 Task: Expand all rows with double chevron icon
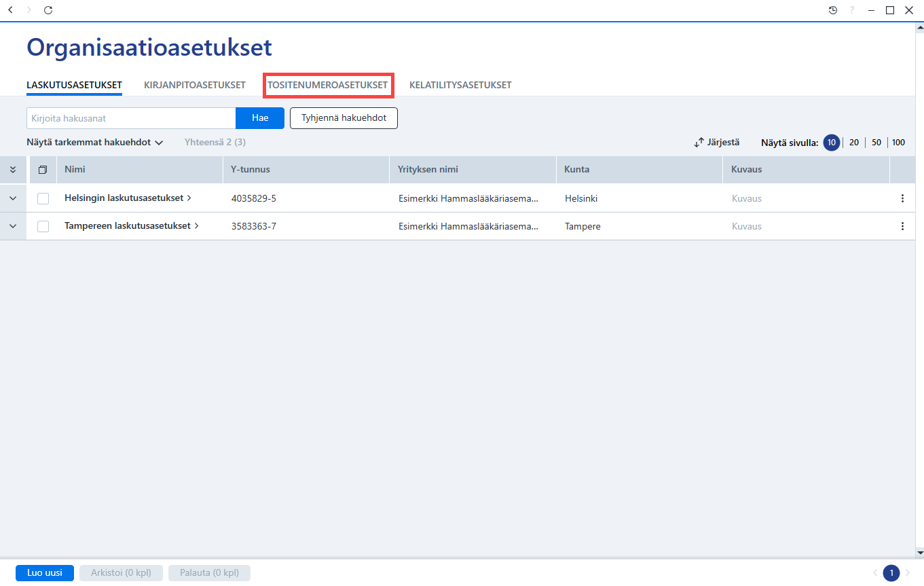(13, 170)
